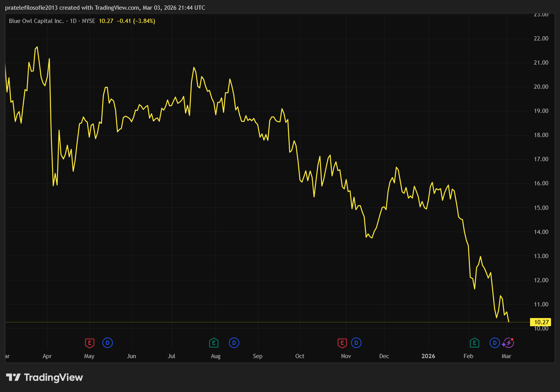Click the 1D interval in chart legend
This screenshot has height=392, width=560.
(73, 21)
